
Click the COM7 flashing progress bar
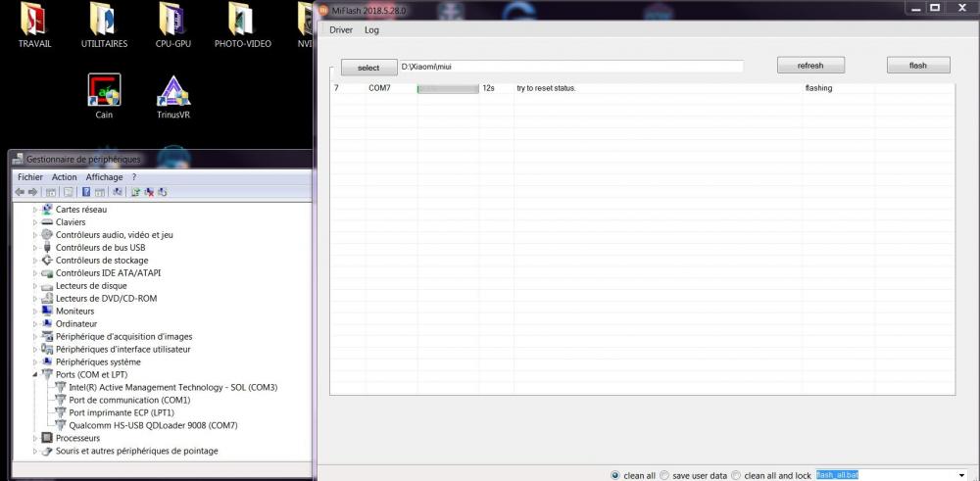point(447,88)
